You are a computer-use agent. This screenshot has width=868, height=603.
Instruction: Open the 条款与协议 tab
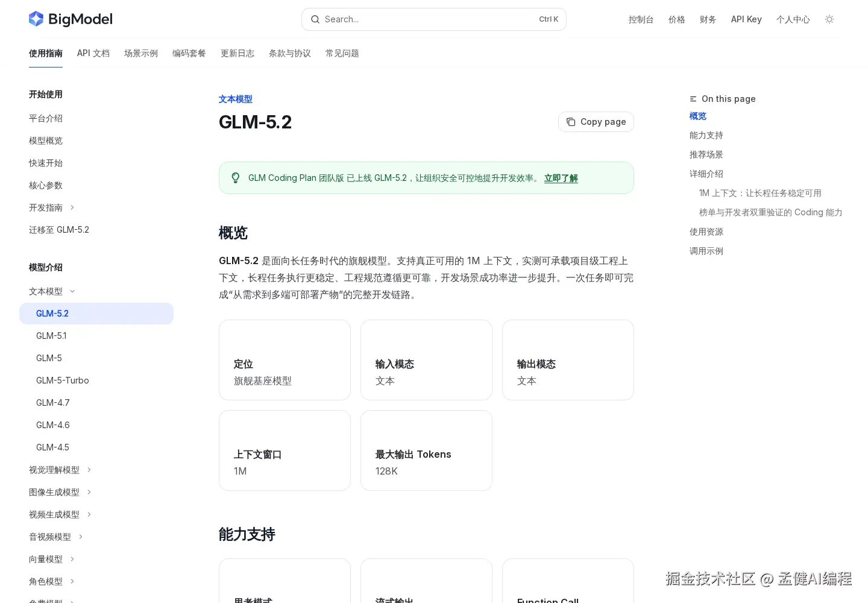coord(290,53)
